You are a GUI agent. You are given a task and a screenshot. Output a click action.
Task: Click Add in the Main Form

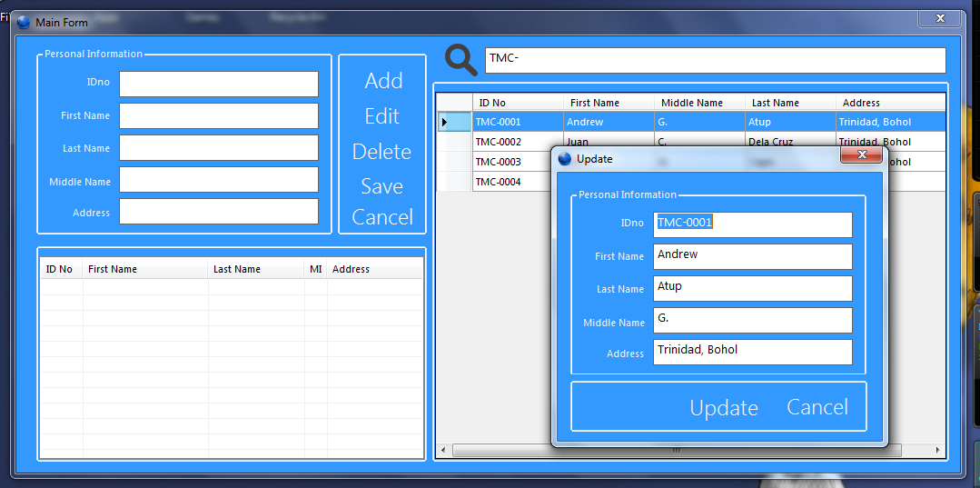coord(384,81)
